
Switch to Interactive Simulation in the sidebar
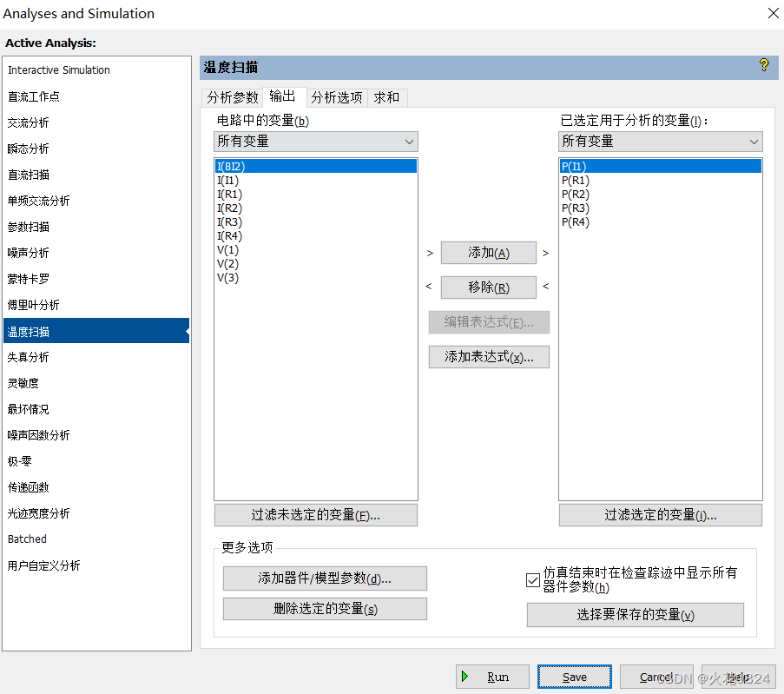(57, 69)
